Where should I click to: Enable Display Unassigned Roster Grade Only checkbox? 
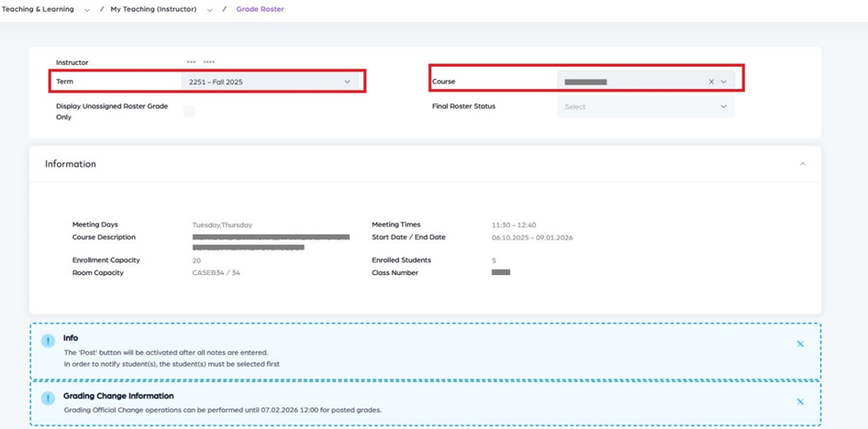click(189, 111)
